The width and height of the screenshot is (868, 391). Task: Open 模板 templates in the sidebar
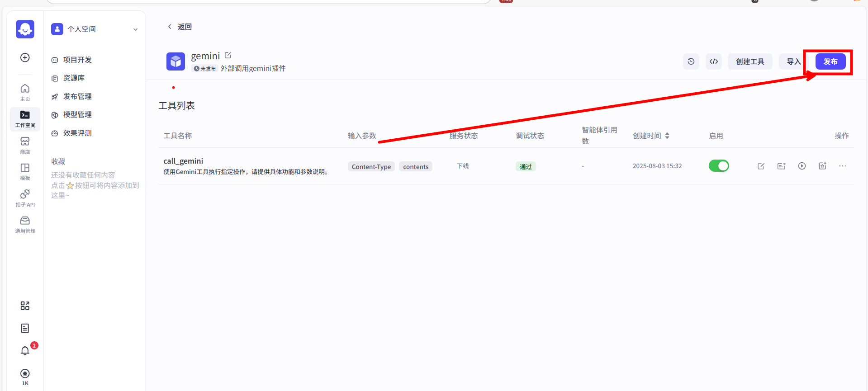click(25, 171)
